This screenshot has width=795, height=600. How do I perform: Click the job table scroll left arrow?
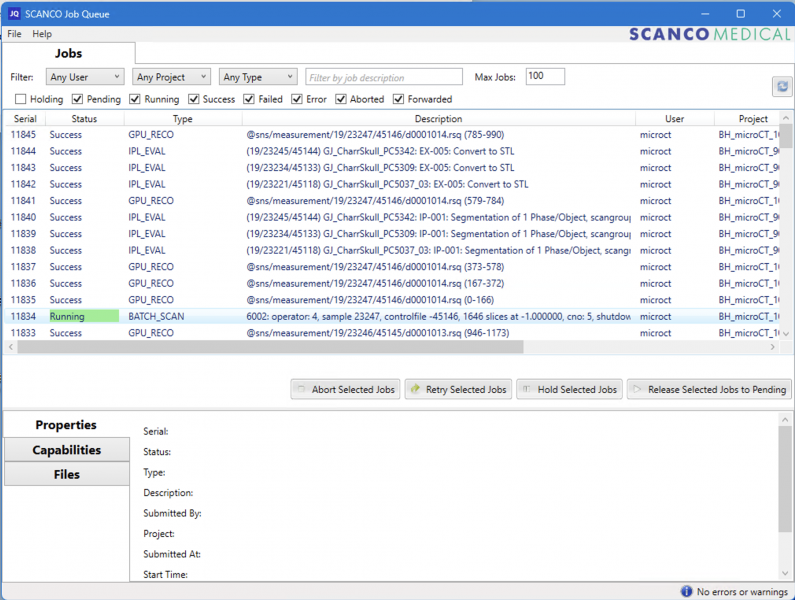(x=11, y=347)
